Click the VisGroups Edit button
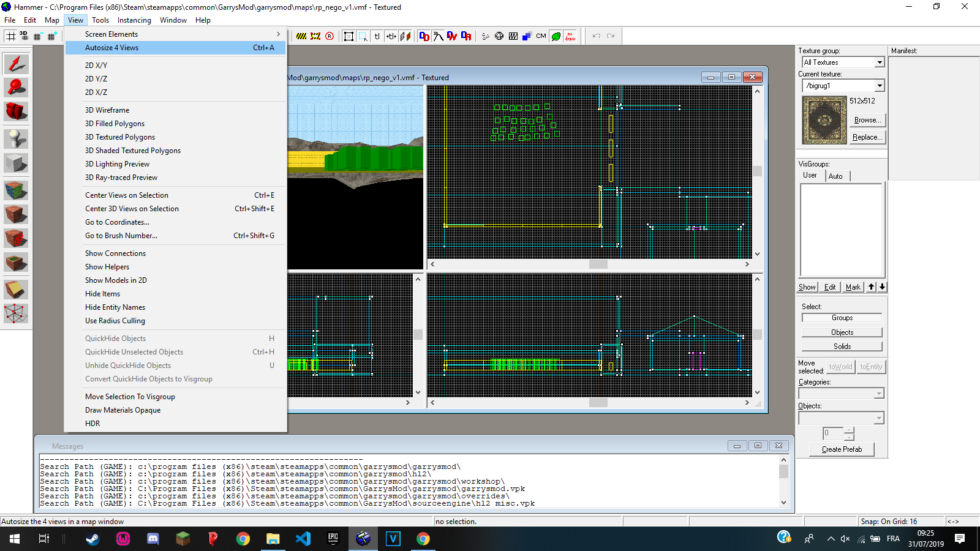The width and height of the screenshot is (980, 551). click(x=830, y=287)
